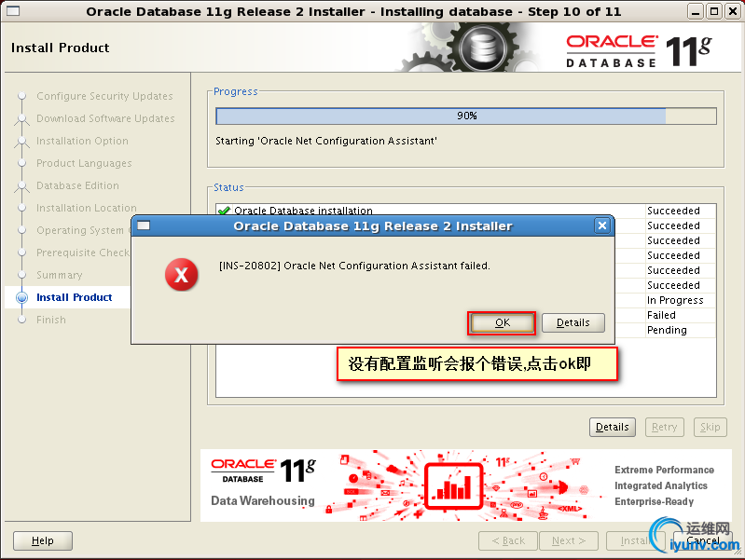Click the Skip button
The image size is (745, 560).
[x=710, y=427]
